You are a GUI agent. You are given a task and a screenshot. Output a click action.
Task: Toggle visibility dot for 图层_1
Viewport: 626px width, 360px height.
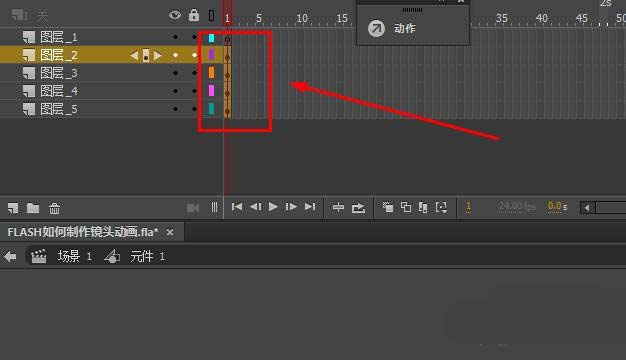click(x=175, y=37)
